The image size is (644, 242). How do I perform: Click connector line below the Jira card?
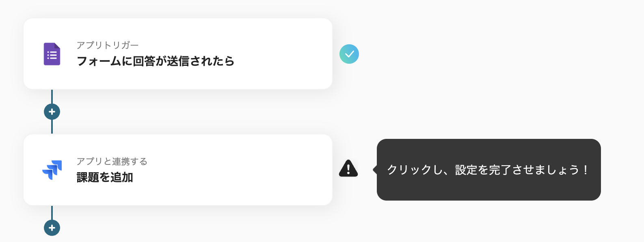(x=52, y=212)
